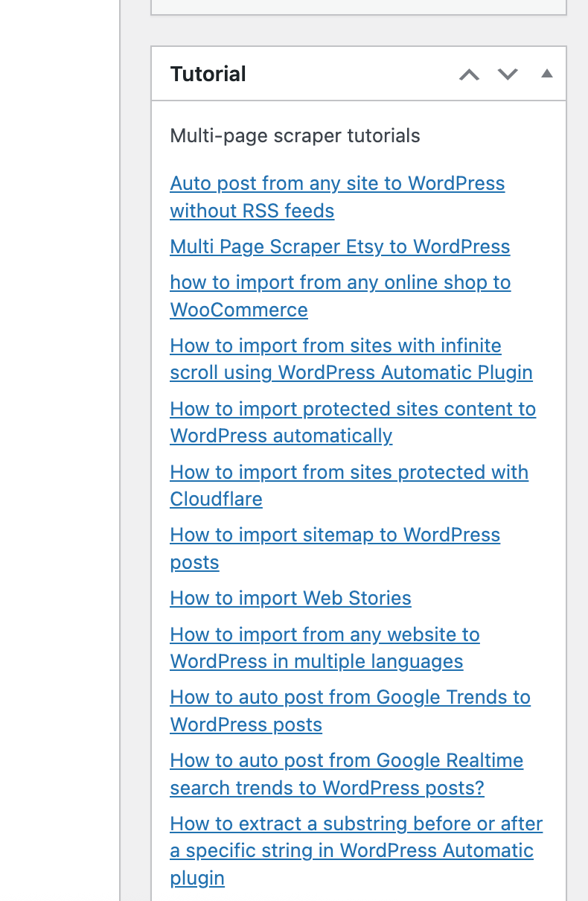Click the panel box above the Tutorial panel
Image resolution: width=588 pixels, height=901 pixels.
pyautogui.click(x=358, y=6)
